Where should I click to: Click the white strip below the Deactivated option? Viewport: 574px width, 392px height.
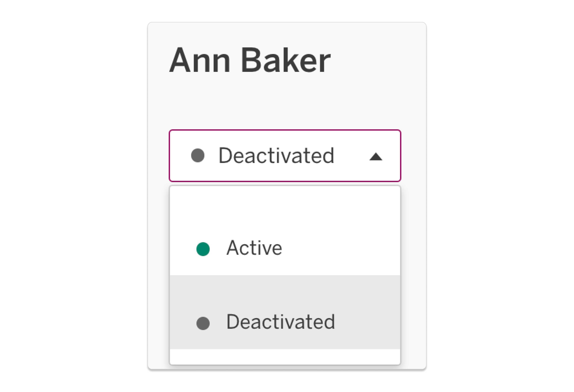(x=285, y=356)
